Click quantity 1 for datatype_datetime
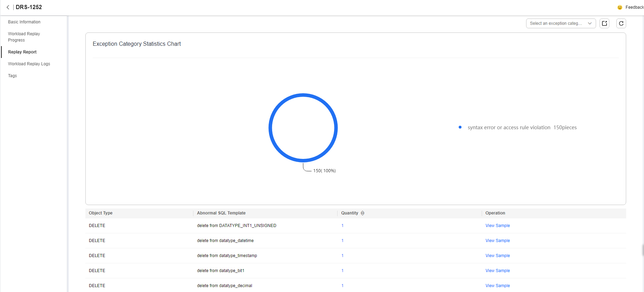Viewport: 644px width, 292px height. click(x=342, y=241)
